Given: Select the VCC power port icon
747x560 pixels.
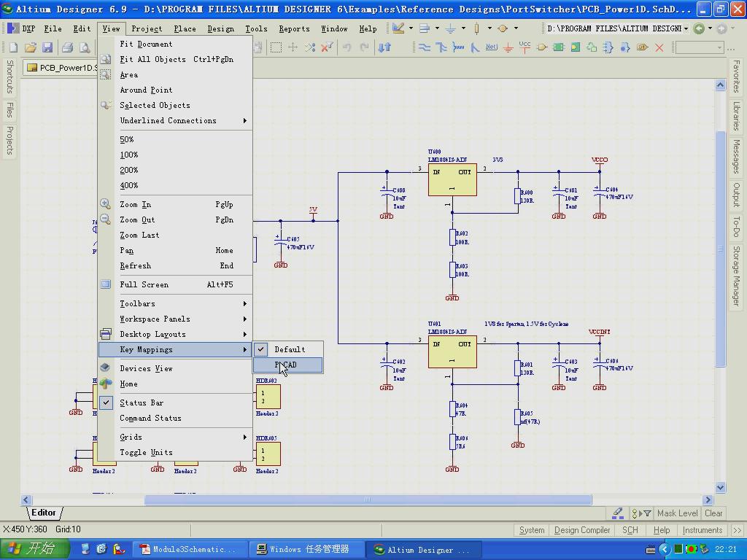Looking at the screenshot, I should 525,47.
